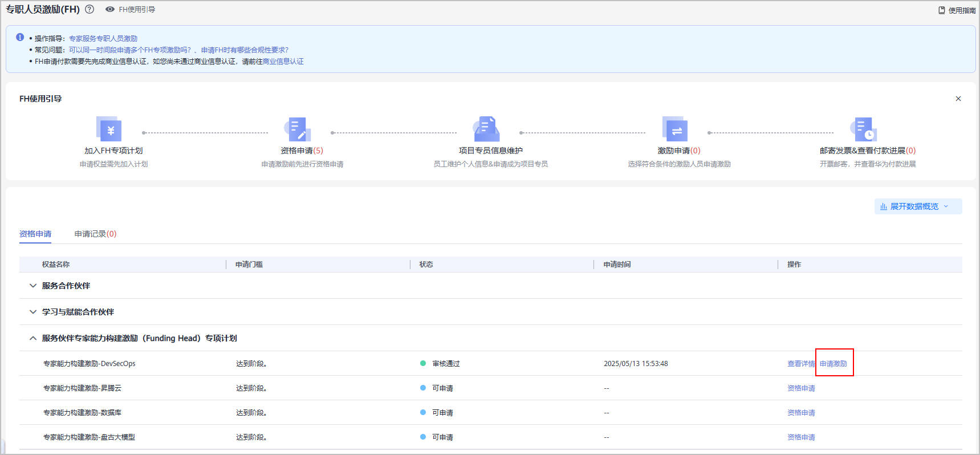Click the 可申请 status in 盘古大模型 row

pos(442,437)
